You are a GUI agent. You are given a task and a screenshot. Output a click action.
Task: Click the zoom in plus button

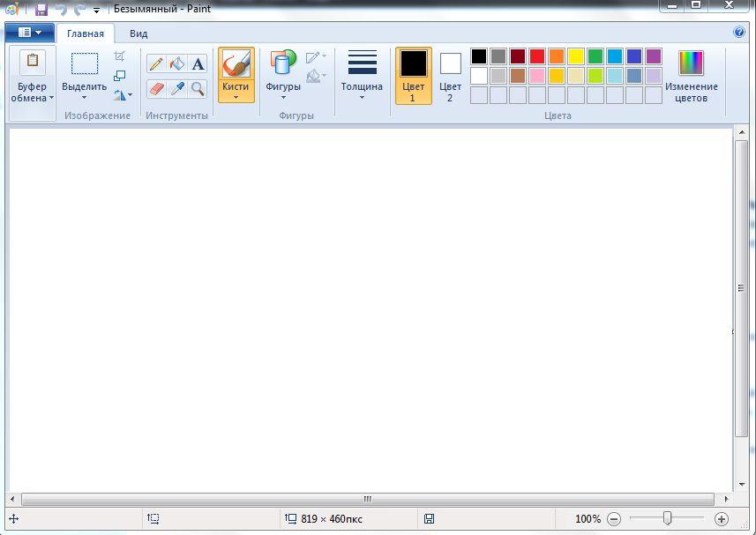pos(721,519)
